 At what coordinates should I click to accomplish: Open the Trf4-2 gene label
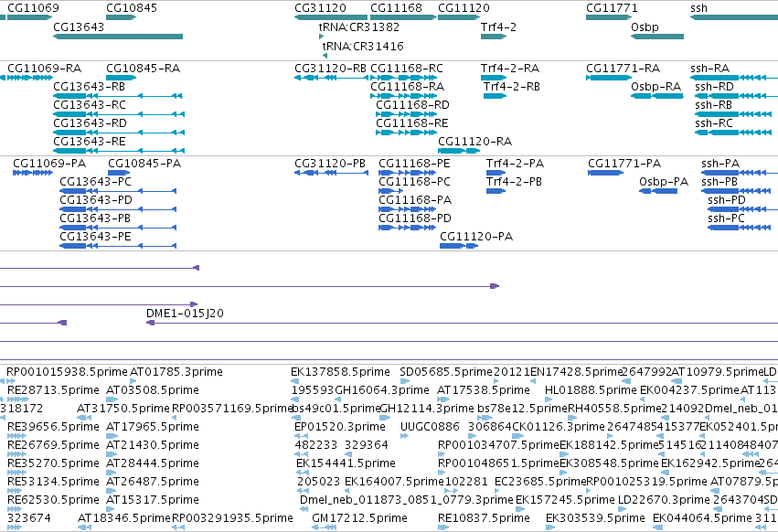[498, 27]
